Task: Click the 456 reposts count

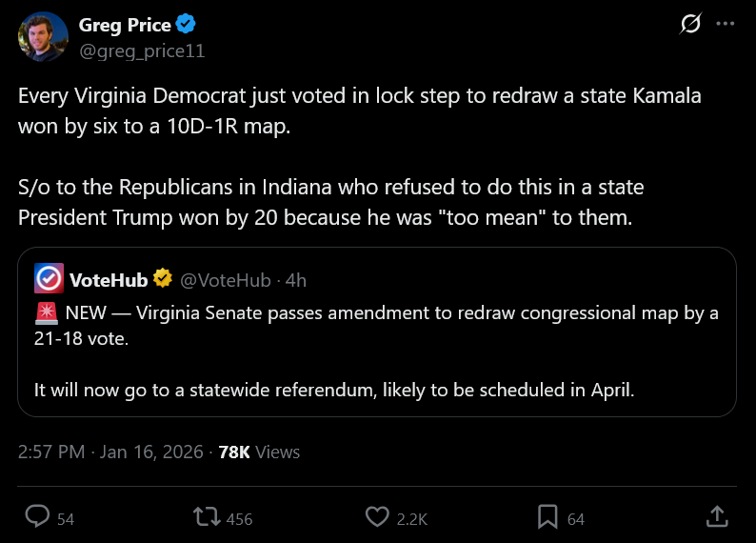Action: tap(240, 519)
